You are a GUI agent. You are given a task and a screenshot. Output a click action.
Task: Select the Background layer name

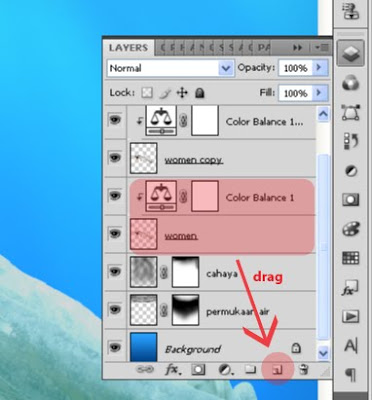tap(193, 350)
